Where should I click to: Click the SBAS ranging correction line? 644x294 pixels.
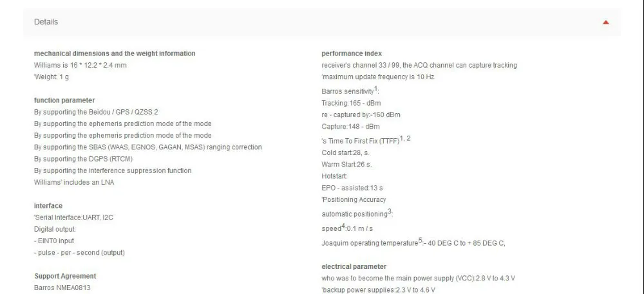coord(148,147)
